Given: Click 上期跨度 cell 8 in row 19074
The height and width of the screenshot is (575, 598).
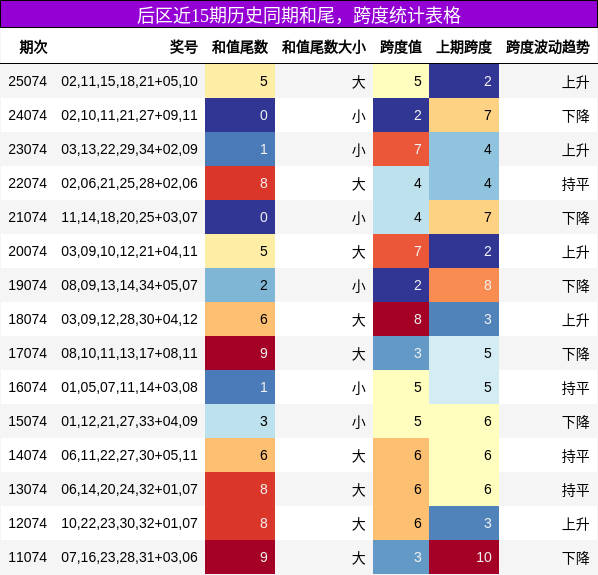Looking at the screenshot, I should 464,285.
